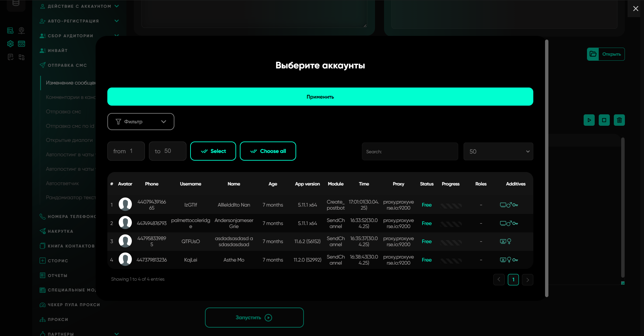Click the play icon button at right

(589, 120)
